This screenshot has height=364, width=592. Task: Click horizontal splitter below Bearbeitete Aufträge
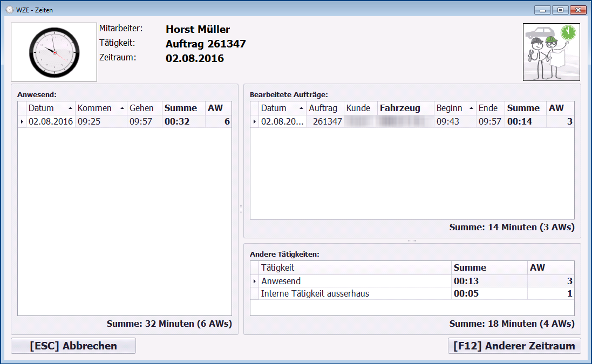tap(412, 241)
